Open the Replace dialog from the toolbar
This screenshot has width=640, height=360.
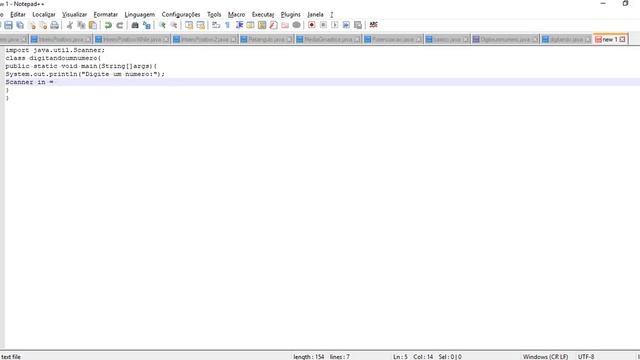point(147,25)
